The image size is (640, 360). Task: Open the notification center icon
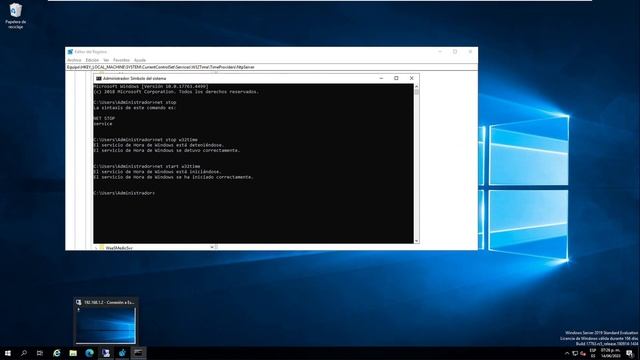click(630, 353)
